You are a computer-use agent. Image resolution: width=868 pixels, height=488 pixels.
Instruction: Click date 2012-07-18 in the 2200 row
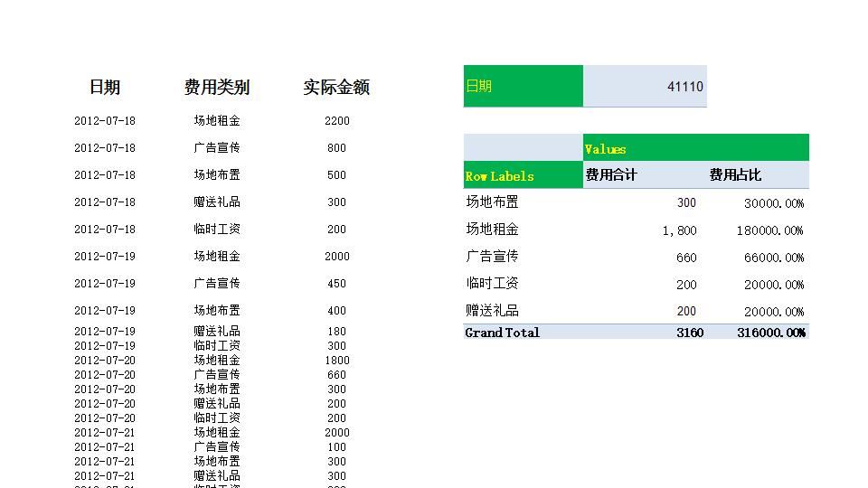(x=105, y=120)
